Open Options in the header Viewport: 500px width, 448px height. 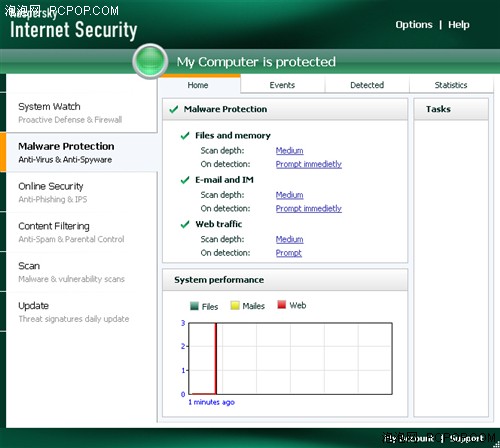(414, 25)
